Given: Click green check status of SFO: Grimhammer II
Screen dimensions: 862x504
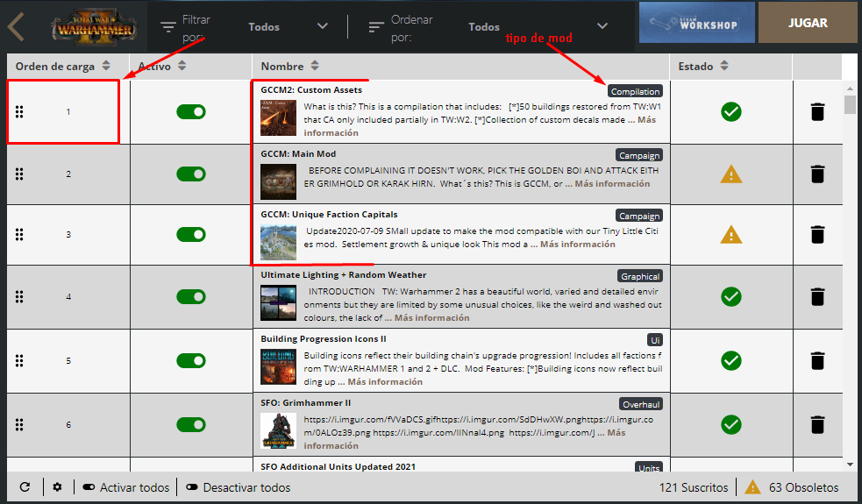Looking at the screenshot, I should (x=731, y=425).
